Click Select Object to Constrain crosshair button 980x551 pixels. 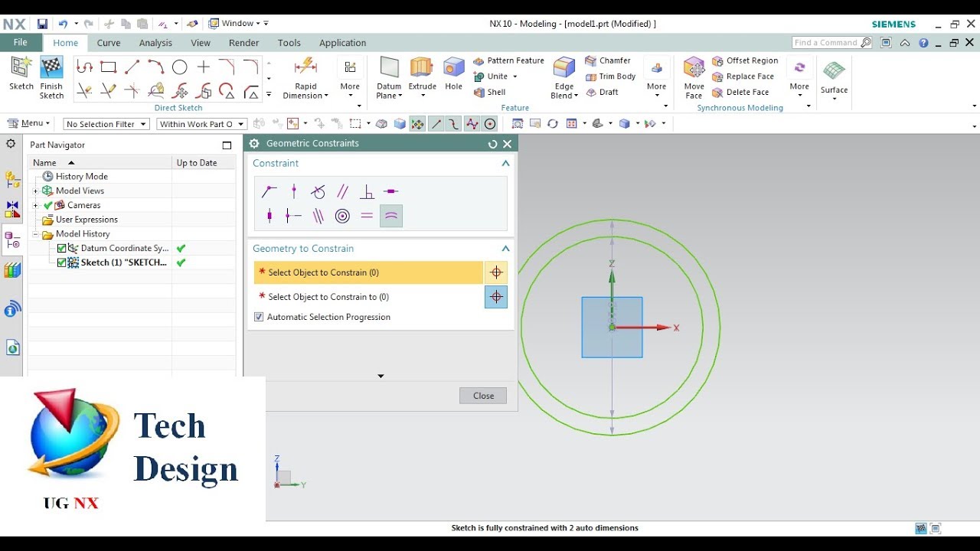(x=496, y=272)
